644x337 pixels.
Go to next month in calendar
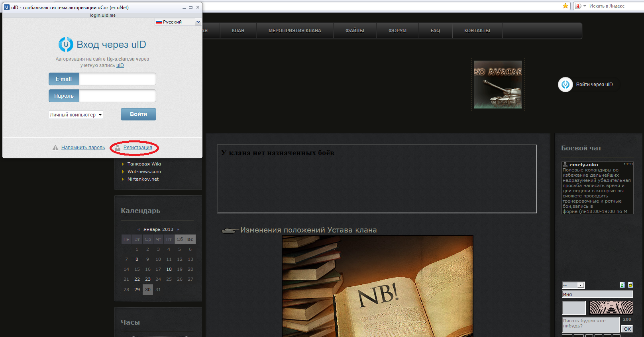[178, 229]
